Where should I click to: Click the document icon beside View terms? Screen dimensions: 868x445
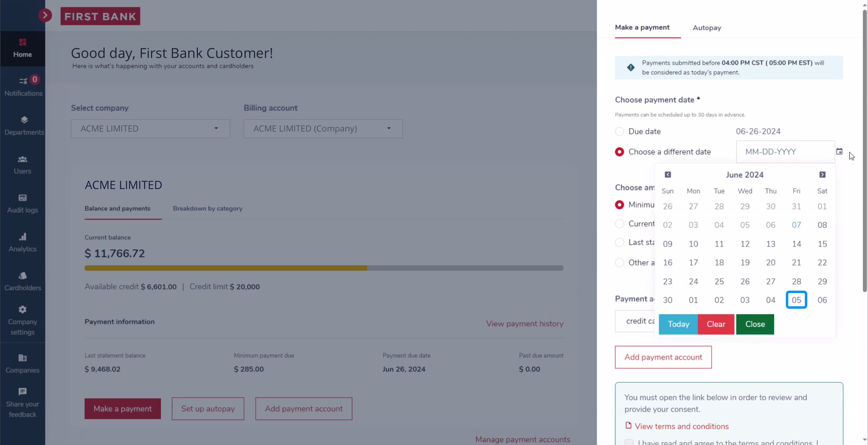coord(628,426)
